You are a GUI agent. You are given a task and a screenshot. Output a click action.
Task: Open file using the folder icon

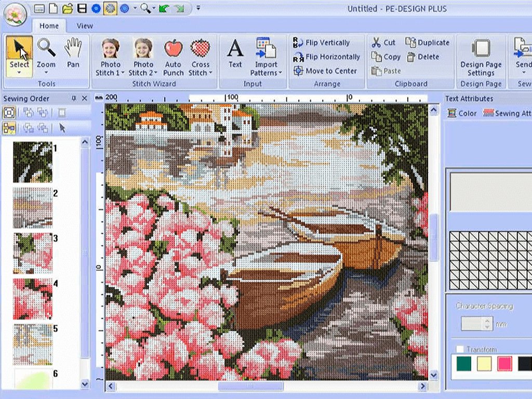[68, 8]
